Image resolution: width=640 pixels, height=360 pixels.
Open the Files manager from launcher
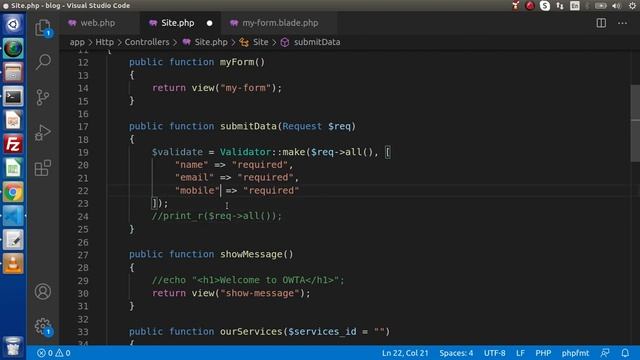[13, 73]
